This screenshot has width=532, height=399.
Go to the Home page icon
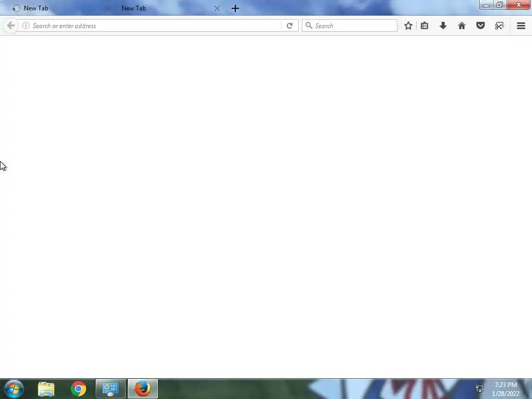point(462,26)
